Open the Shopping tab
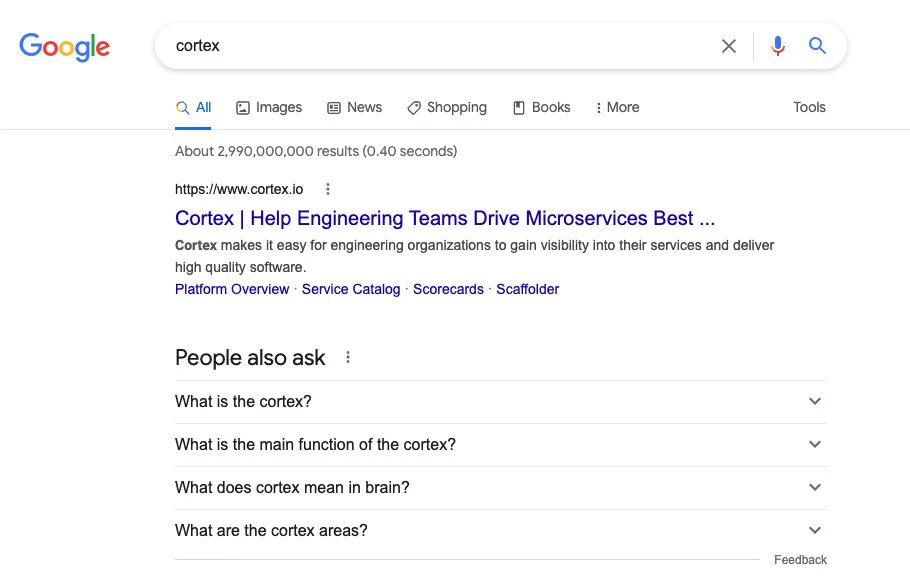 click(x=447, y=107)
